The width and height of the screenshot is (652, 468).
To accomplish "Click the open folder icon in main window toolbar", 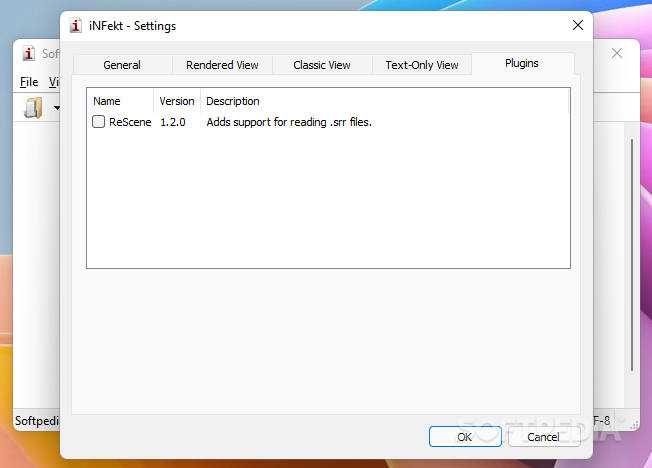I will click(x=33, y=108).
